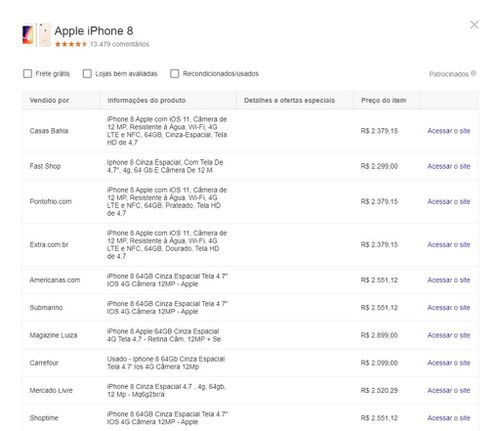
Task: Select the Carrefour seller name
Action: point(44,363)
